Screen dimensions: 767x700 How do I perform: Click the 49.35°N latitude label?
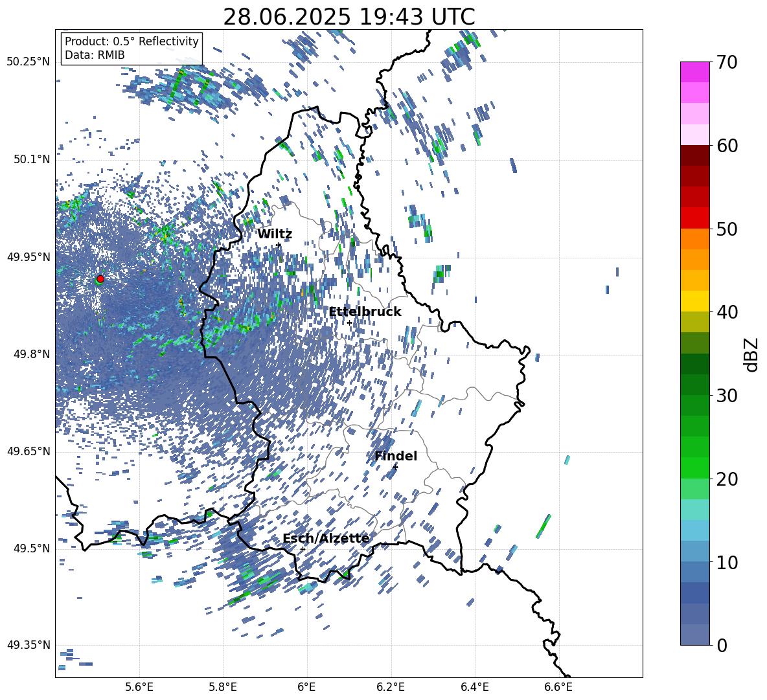tap(29, 645)
